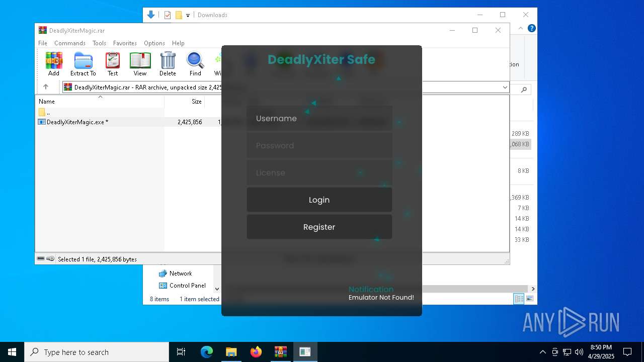Click the taskbar search box
Screen dimensions: 644x362
(x=97, y=352)
